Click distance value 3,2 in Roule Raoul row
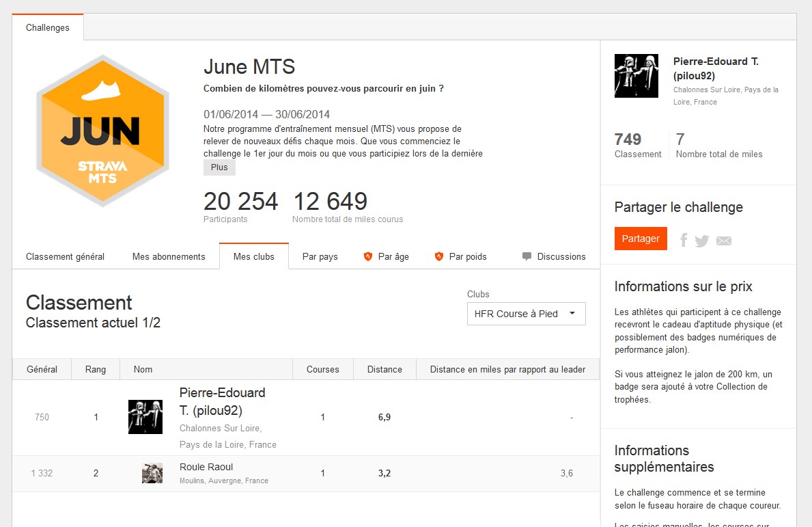 click(384, 473)
